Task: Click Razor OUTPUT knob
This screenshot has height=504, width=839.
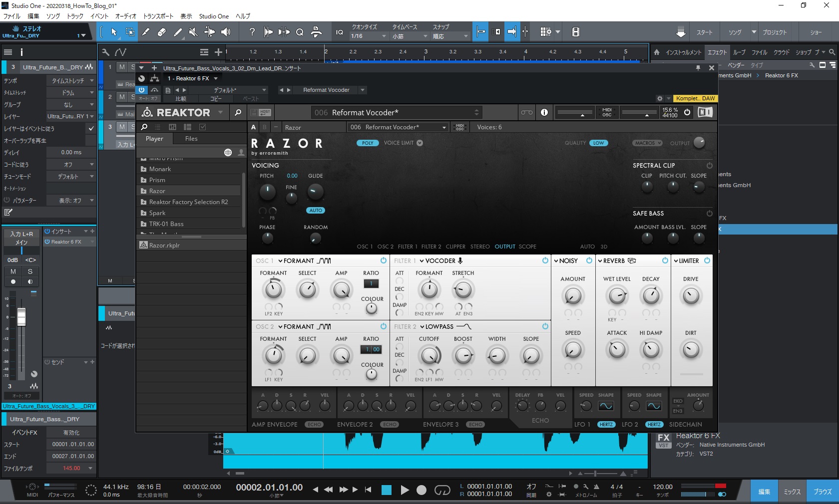Action: pyautogui.click(x=700, y=143)
